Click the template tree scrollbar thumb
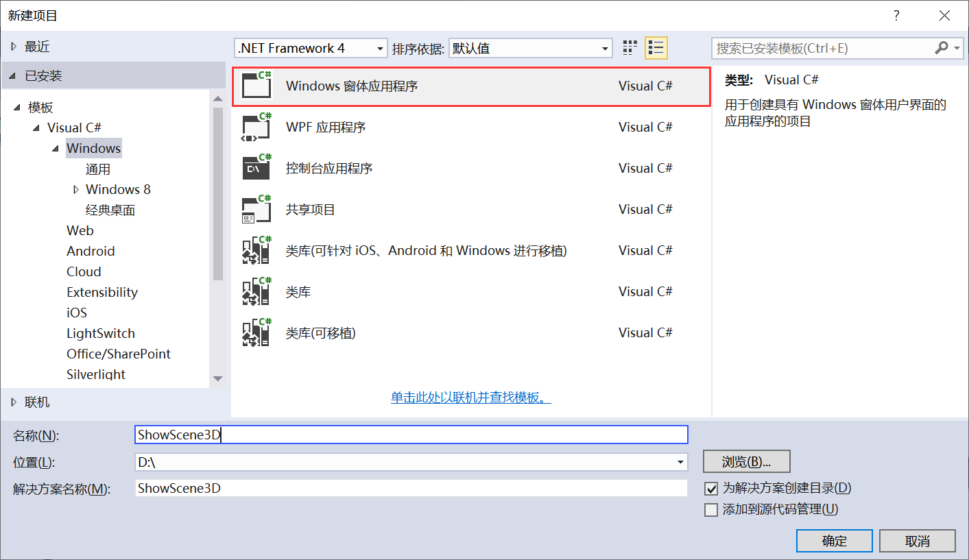The height and width of the screenshot is (560, 969). [x=218, y=193]
